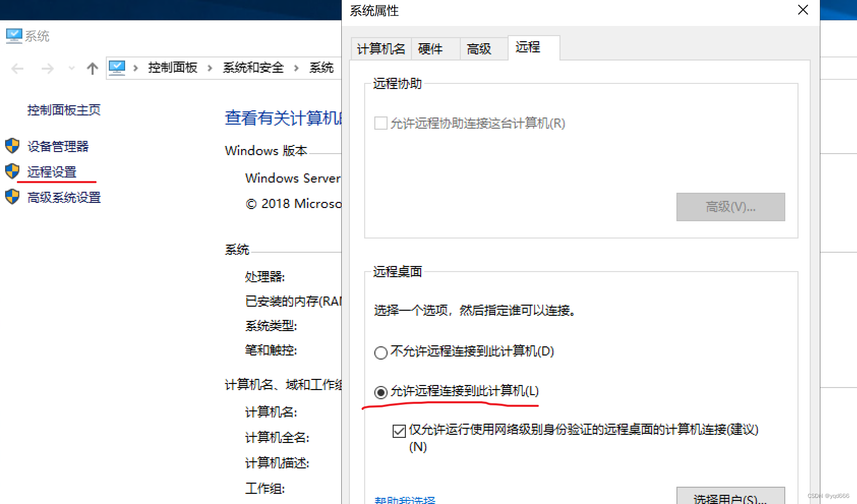Select 允许远程连接到此计算机 radio button
857x504 pixels.
coord(380,392)
